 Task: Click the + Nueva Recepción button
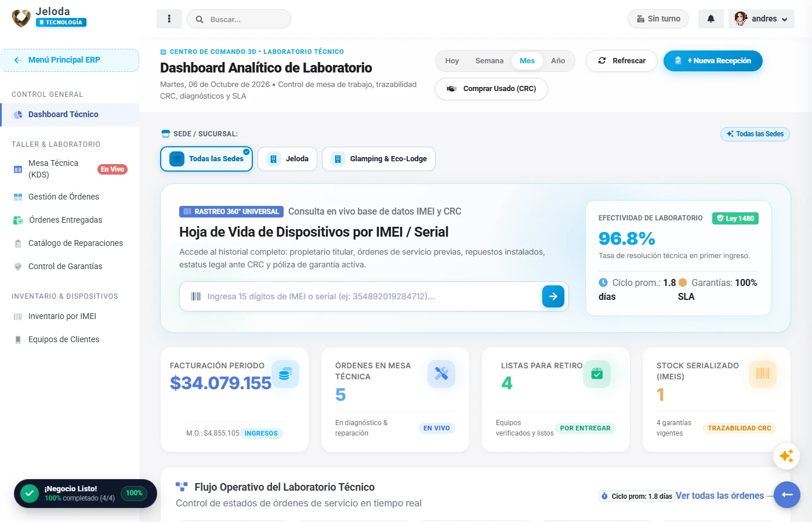point(713,61)
